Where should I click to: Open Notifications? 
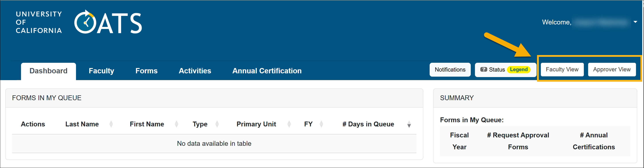pyautogui.click(x=450, y=70)
